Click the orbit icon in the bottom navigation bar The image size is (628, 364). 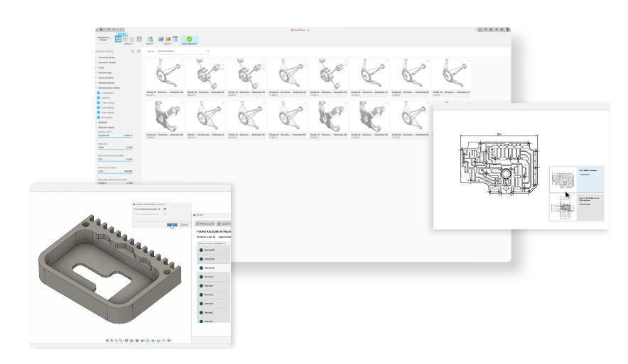click(109, 341)
